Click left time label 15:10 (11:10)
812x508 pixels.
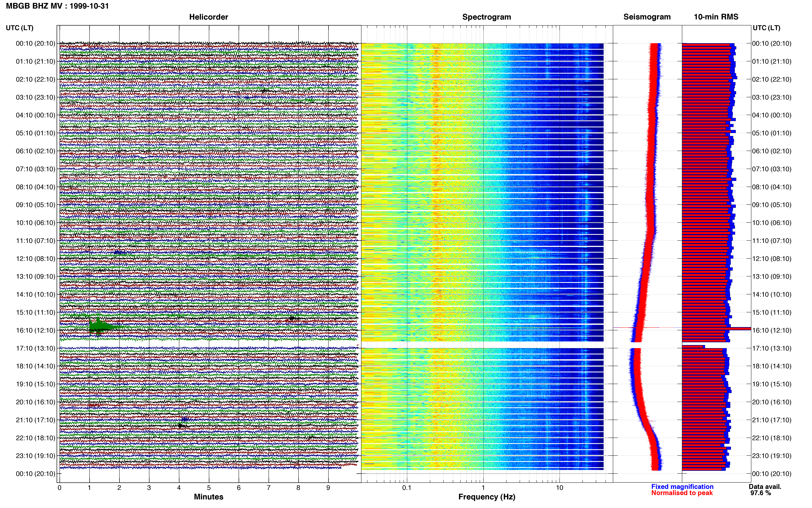tap(36, 313)
